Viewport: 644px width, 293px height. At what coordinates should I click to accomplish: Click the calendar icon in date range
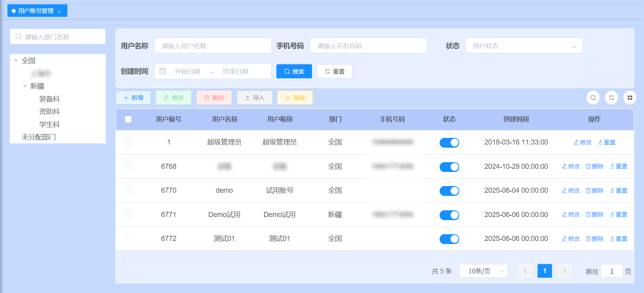[163, 71]
